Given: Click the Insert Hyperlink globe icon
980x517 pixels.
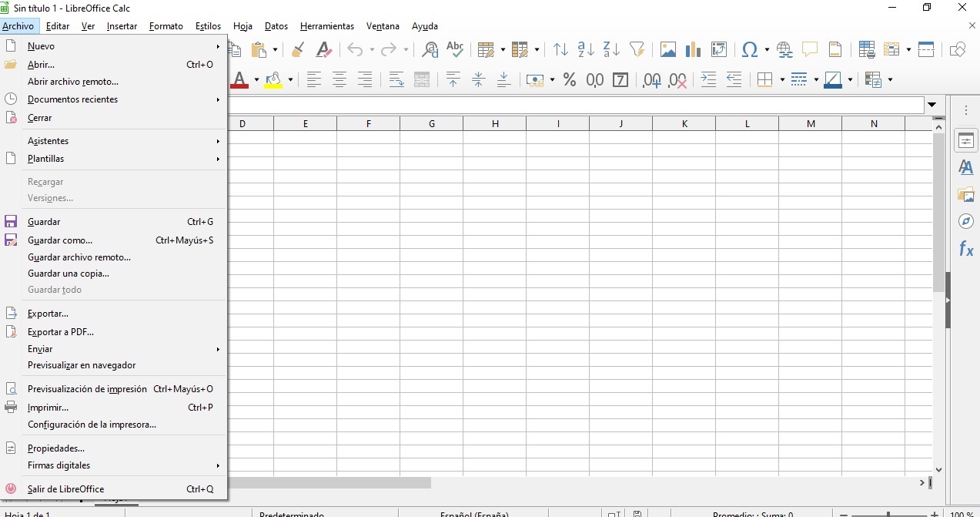Looking at the screenshot, I should click(x=784, y=49).
